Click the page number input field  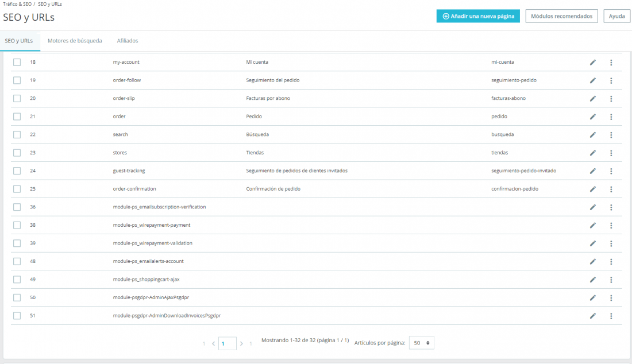(x=228, y=343)
